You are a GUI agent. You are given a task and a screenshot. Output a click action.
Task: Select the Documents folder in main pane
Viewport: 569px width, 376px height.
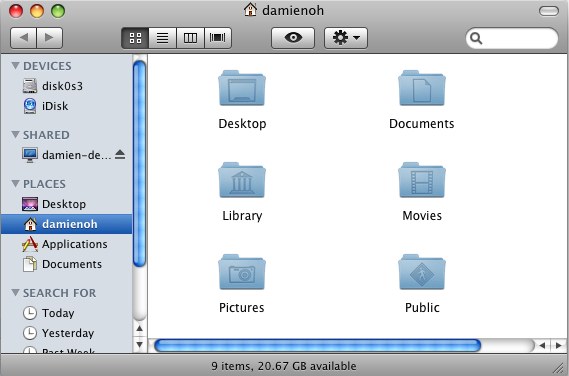pos(422,88)
